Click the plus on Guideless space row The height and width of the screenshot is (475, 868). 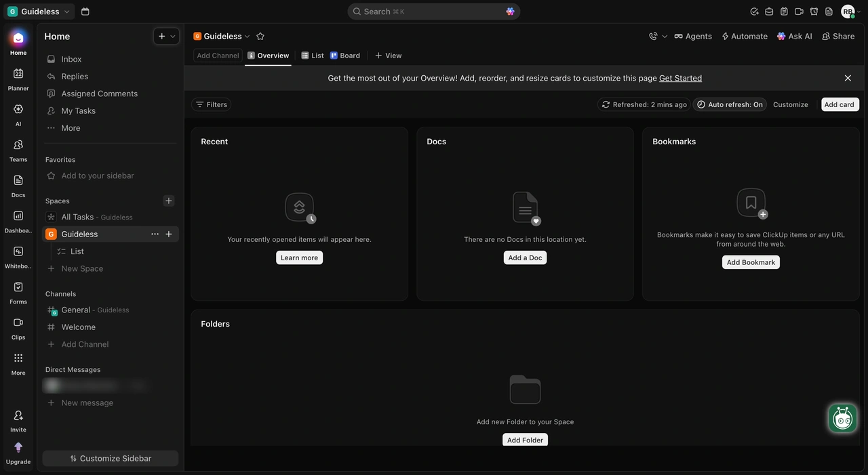coord(169,234)
